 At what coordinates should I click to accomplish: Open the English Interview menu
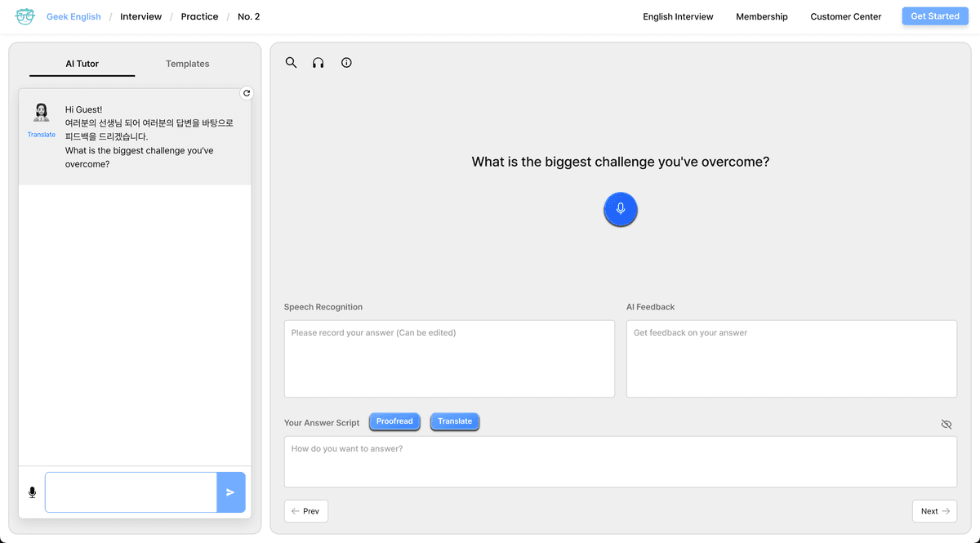tap(678, 16)
